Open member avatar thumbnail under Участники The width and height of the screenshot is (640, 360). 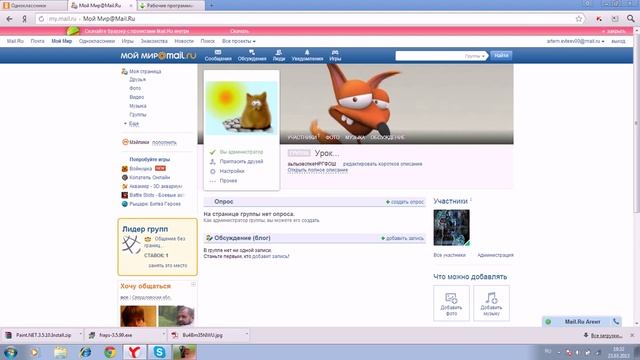point(451,228)
